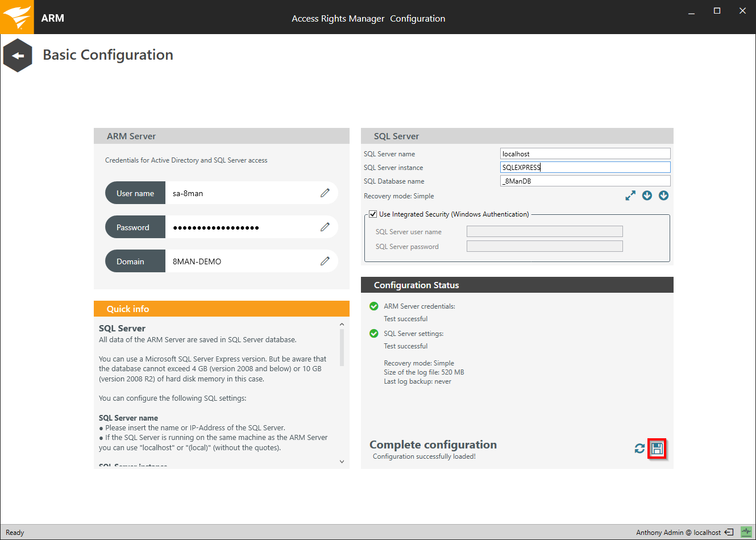Save the configuration with the floppy disk icon

[657, 448]
